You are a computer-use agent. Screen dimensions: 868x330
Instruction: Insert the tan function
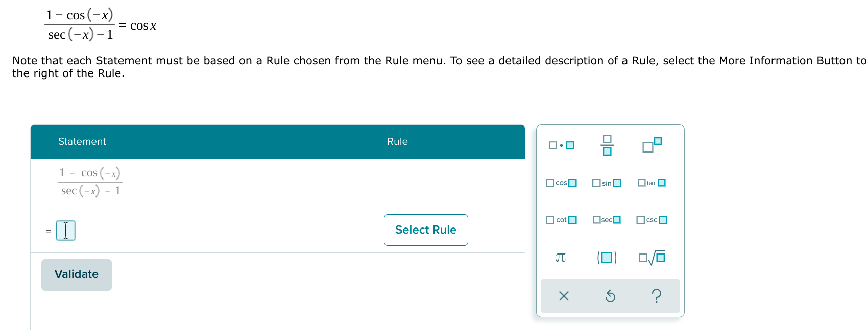(x=652, y=183)
